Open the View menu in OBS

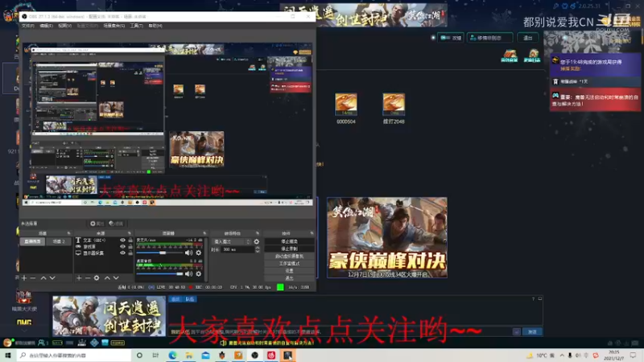coord(64,26)
